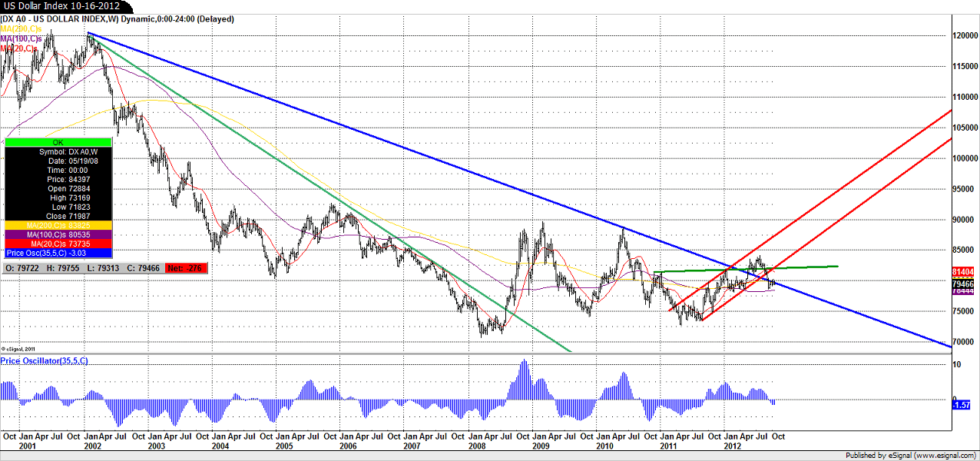Image resolution: width=980 pixels, height=461 pixels.
Task: Click the H: 79755 quote value
Action: [63, 268]
